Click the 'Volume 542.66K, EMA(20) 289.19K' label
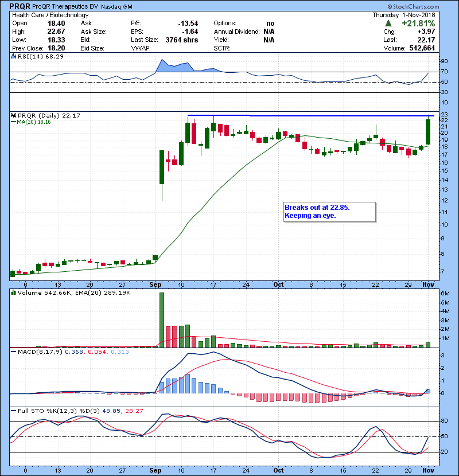This screenshot has height=476, width=459. (74, 292)
